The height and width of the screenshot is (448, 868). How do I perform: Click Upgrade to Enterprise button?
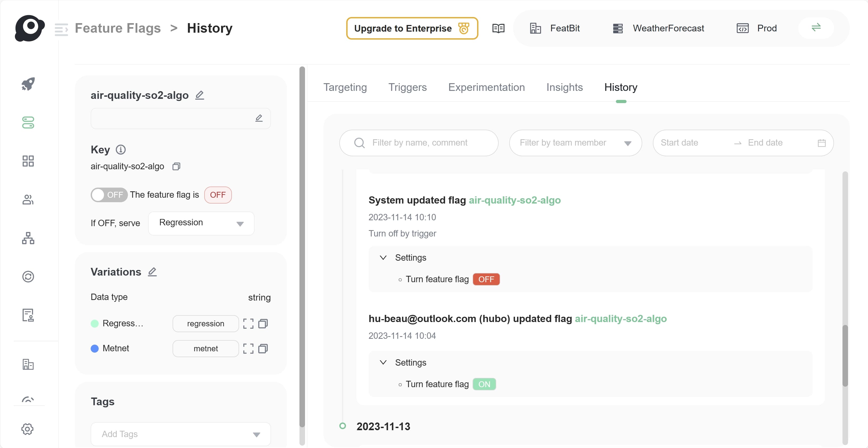coord(412,28)
